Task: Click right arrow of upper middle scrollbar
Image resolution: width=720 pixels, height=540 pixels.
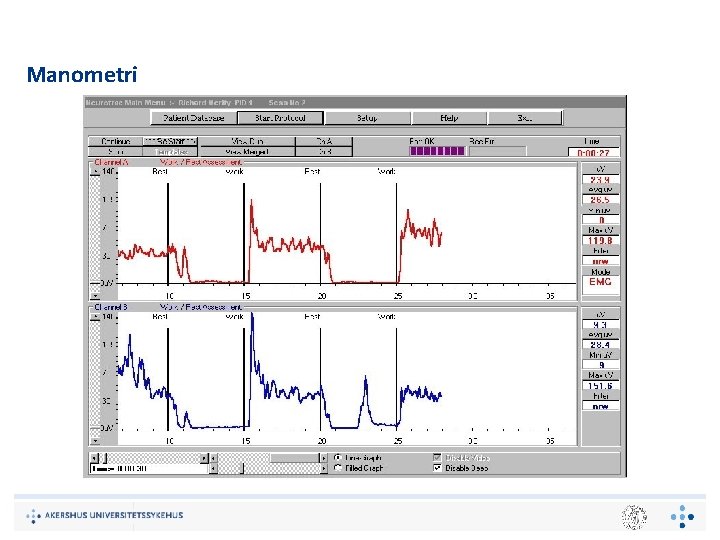Action: point(323,458)
